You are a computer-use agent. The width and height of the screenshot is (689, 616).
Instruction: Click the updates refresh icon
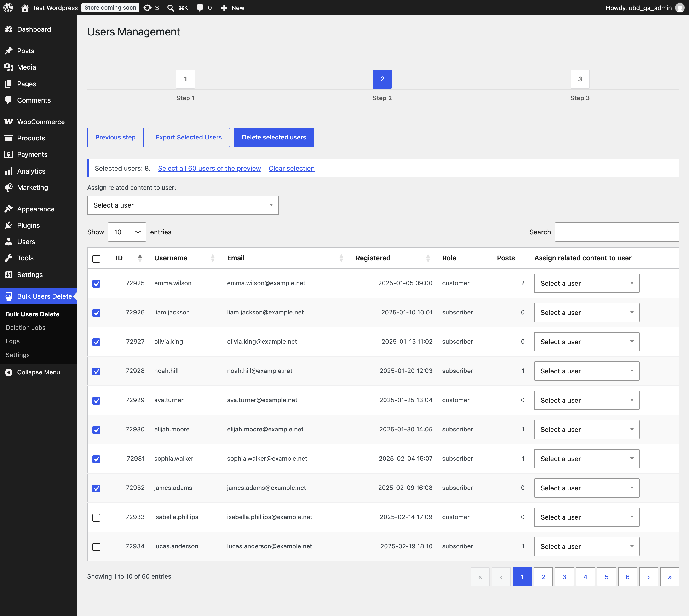[x=148, y=7]
